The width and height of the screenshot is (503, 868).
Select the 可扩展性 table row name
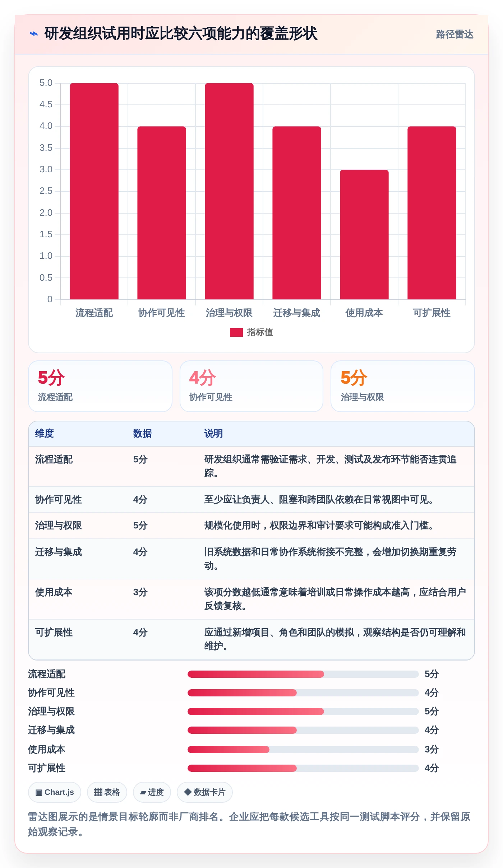[54, 633]
